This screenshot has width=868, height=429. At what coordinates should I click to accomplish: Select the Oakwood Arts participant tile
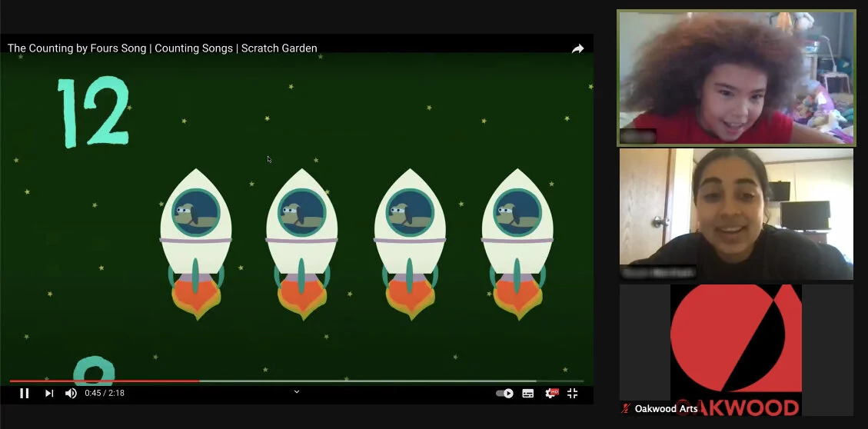pyautogui.click(x=737, y=350)
